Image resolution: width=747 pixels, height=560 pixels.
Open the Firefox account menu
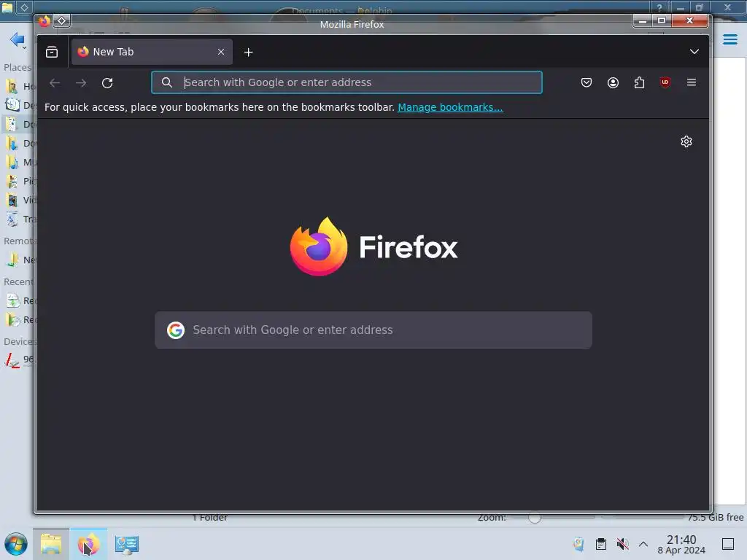pos(613,82)
